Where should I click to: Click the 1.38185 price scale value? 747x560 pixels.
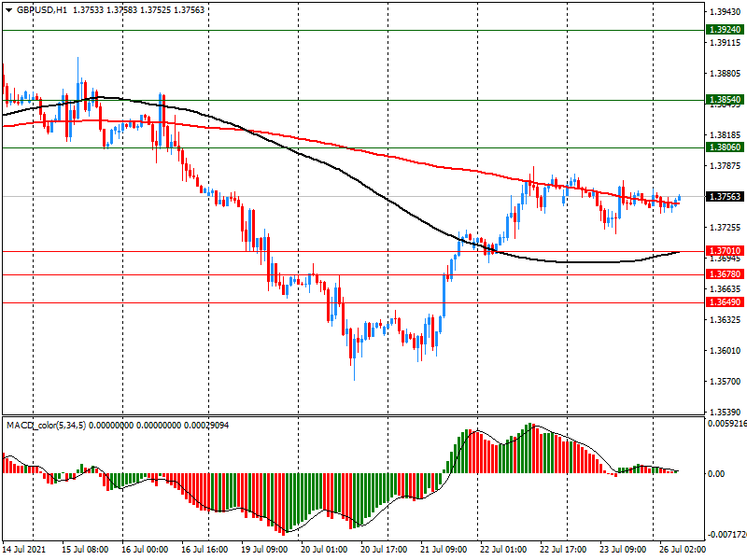[726, 135]
